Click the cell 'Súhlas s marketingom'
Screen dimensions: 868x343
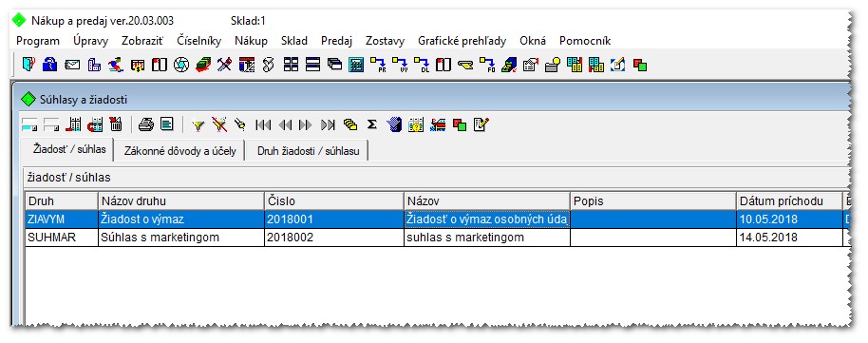tap(181, 238)
